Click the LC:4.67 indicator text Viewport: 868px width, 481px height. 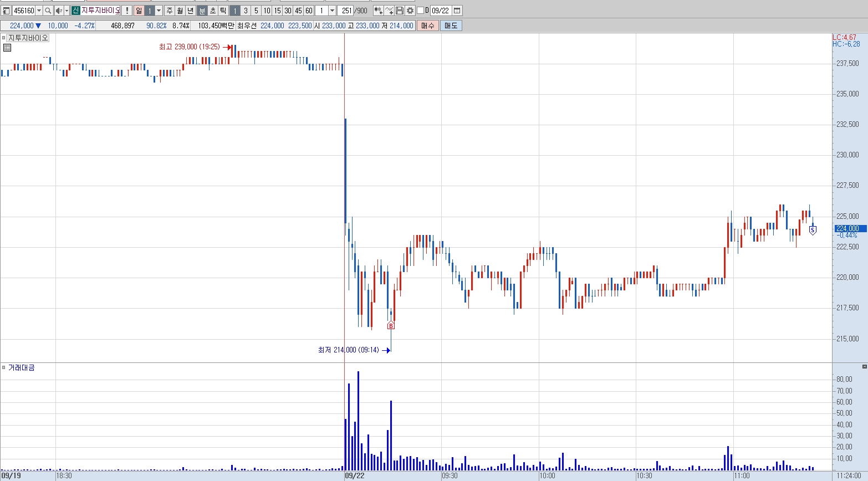(844, 38)
